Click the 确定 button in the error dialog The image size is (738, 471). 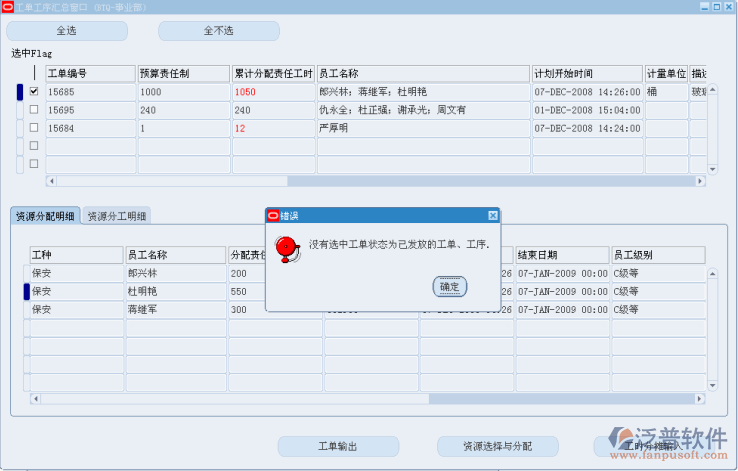(x=450, y=286)
